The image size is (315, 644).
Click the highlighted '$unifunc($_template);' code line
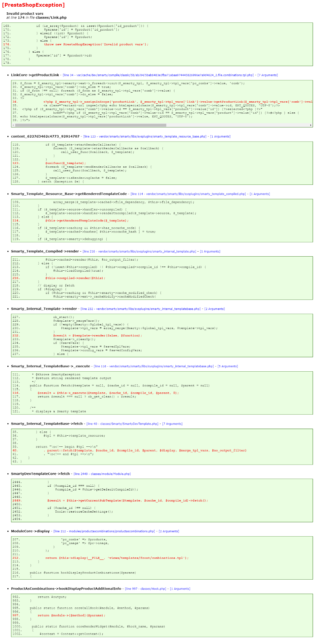[x=66, y=163]
